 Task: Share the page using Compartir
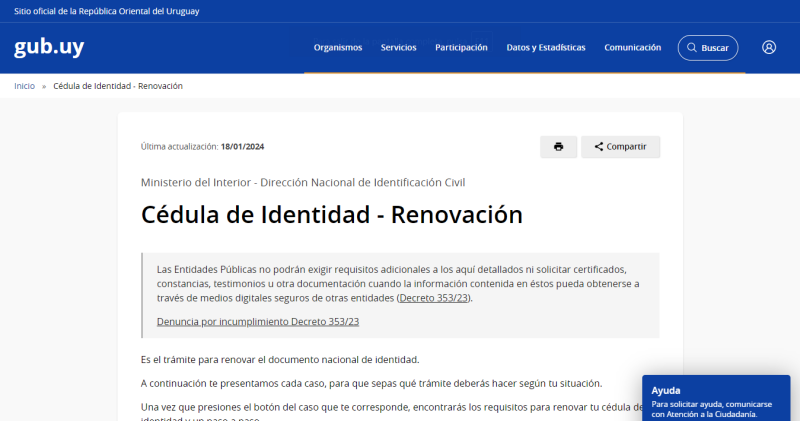click(620, 147)
